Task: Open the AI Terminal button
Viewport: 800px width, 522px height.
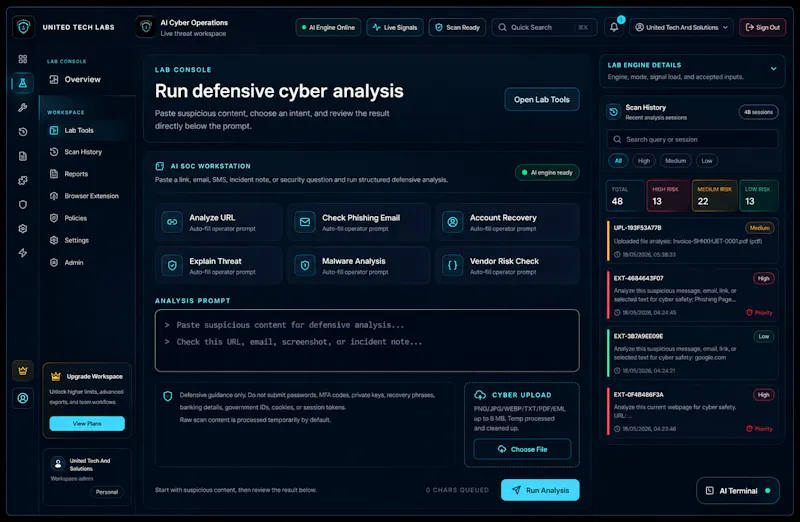Action: [x=738, y=491]
